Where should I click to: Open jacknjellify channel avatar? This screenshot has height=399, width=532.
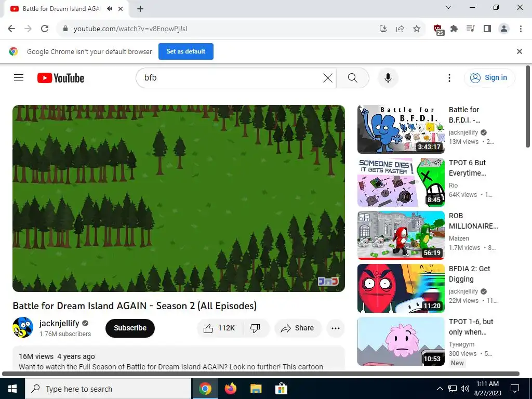[23, 327]
